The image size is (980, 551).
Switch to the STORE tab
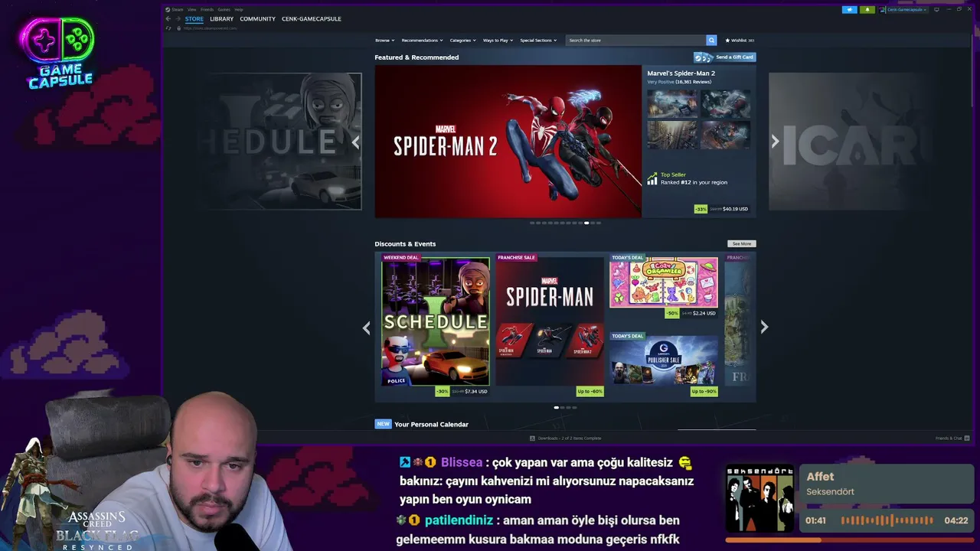[x=194, y=18]
